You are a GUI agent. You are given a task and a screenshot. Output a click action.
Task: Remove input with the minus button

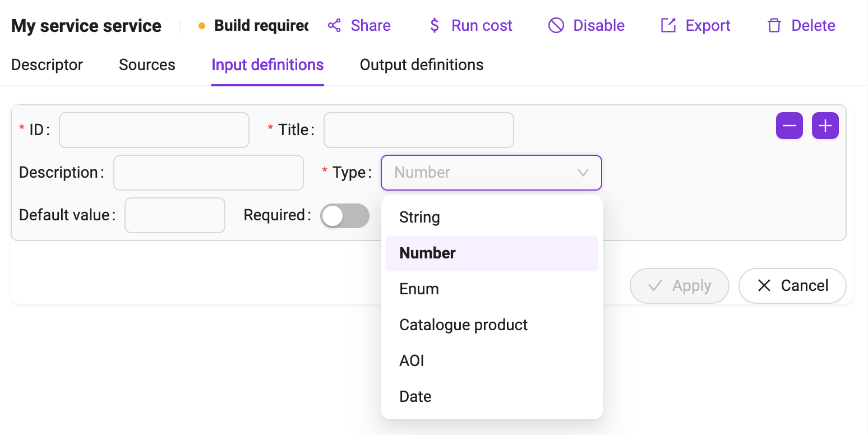(x=789, y=126)
